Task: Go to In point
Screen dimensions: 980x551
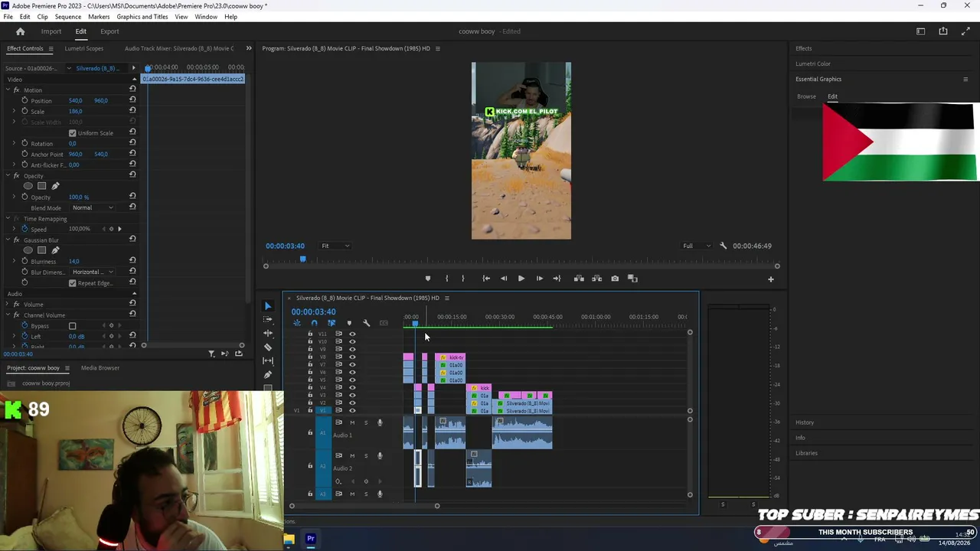Action: [x=486, y=279]
